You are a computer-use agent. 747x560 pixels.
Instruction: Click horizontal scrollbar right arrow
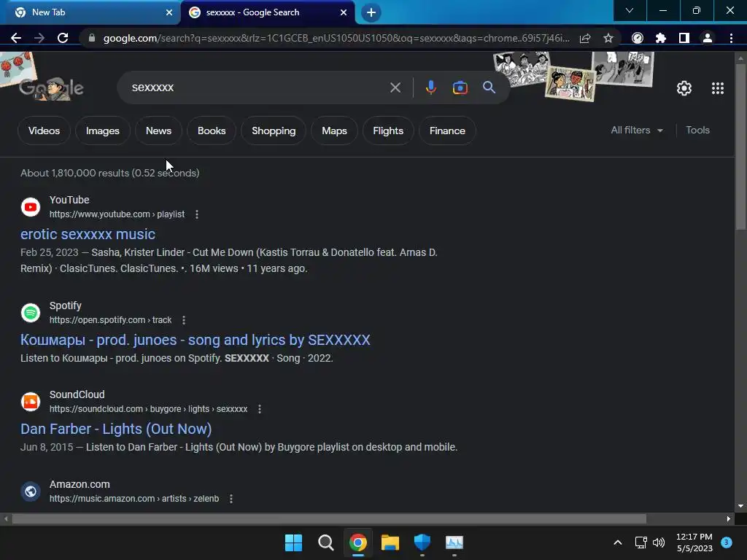(729, 518)
